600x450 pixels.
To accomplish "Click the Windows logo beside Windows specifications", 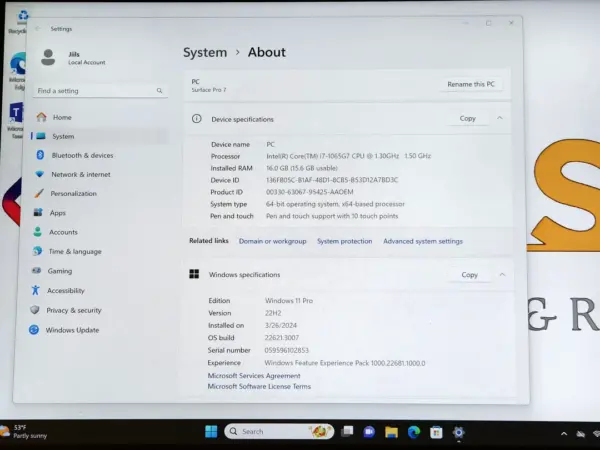I will point(194,274).
